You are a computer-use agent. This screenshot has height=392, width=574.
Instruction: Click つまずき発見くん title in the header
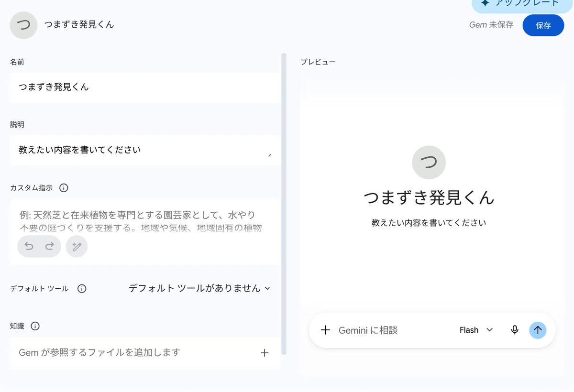tap(79, 25)
